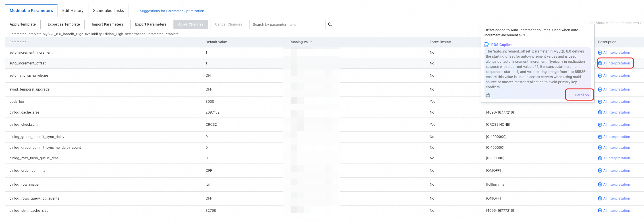This screenshot has height=222, width=644.
Task: Click the automatic_sp_privileges parameter name
Action: point(29,76)
